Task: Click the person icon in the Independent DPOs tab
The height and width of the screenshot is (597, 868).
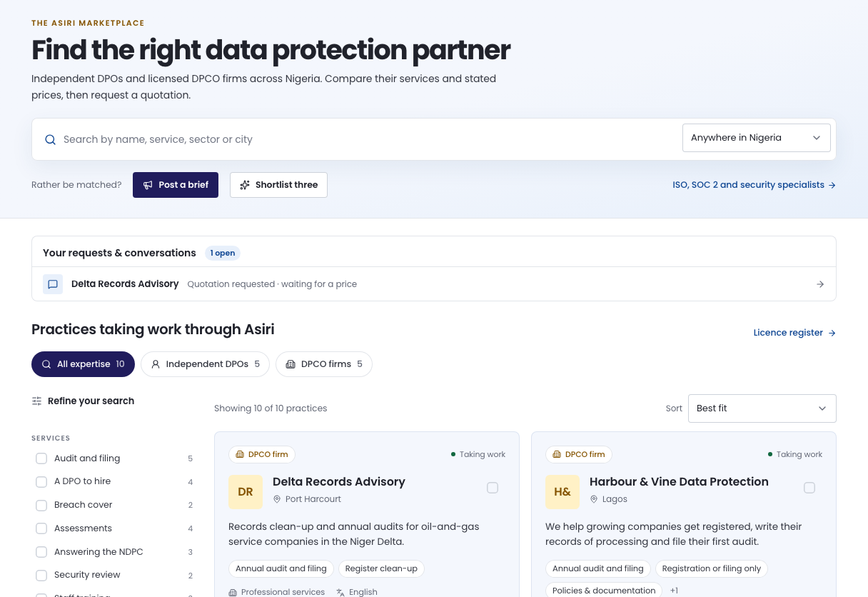Action: pyautogui.click(x=156, y=364)
